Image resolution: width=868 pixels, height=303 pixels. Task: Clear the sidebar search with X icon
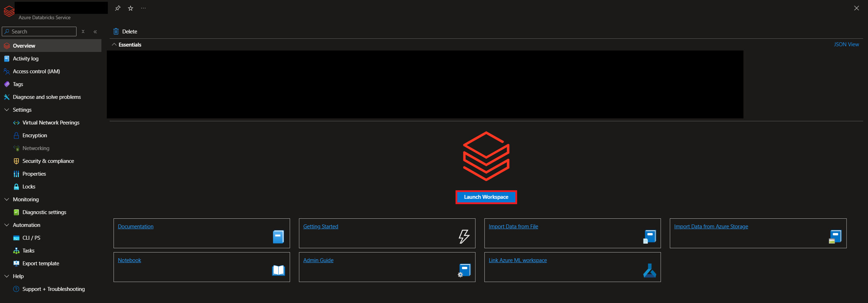tap(83, 32)
